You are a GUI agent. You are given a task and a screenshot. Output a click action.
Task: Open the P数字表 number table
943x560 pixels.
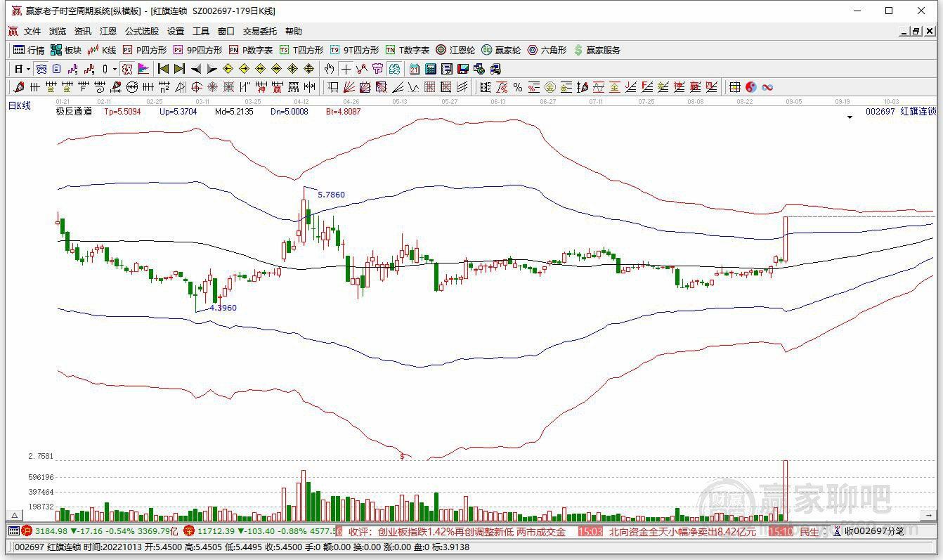click(251, 50)
